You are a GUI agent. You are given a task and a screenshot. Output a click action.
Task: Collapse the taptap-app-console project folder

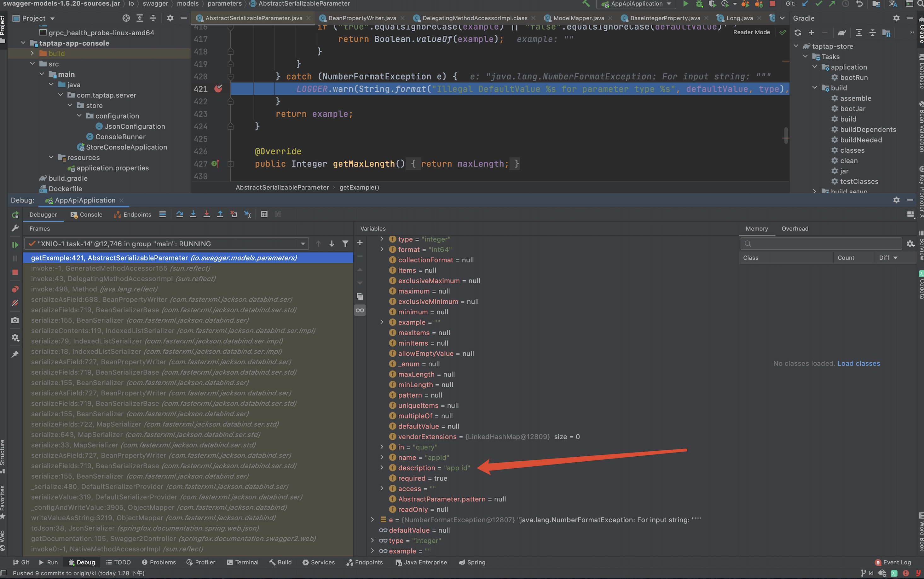coord(23,43)
